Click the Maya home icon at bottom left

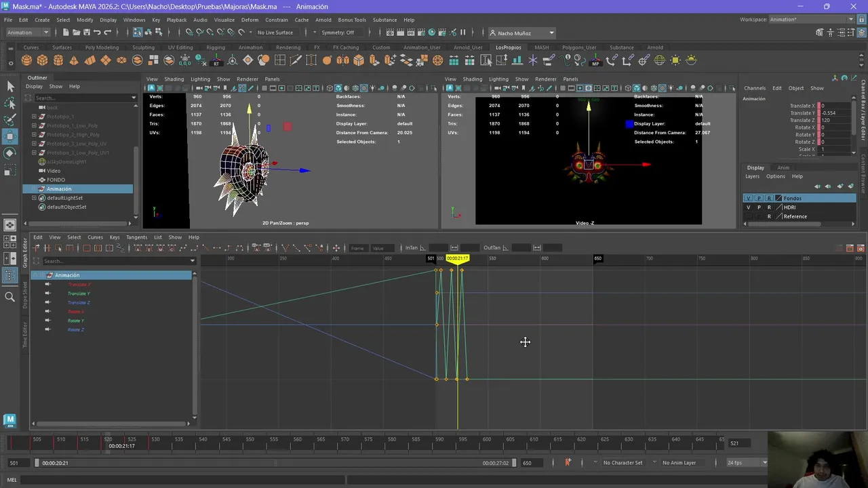[x=10, y=420]
